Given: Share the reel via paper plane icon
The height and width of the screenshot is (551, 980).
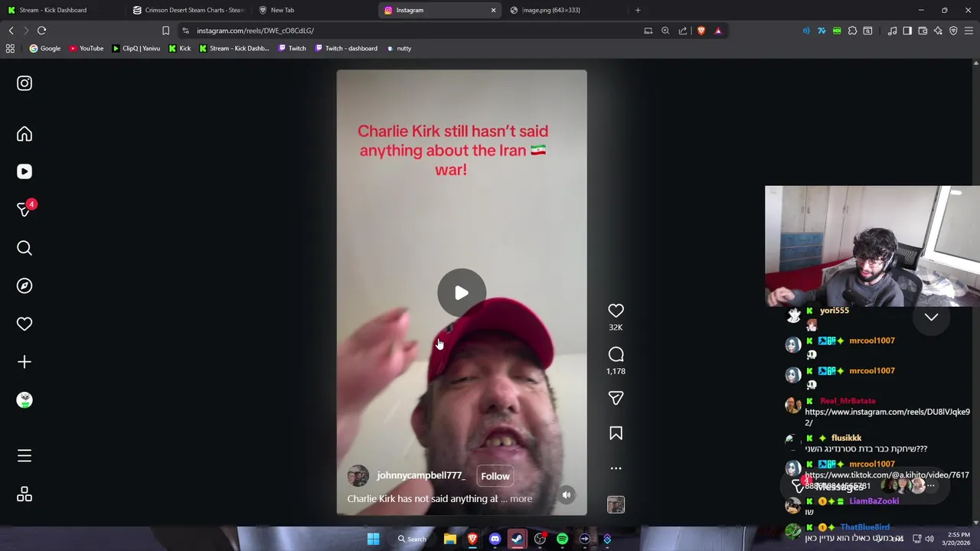Looking at the screenshot, I should (616, 398).
